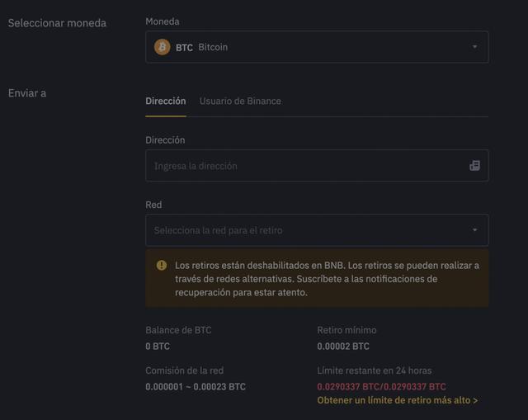Click the warning icon in the BNB notice

162,266
